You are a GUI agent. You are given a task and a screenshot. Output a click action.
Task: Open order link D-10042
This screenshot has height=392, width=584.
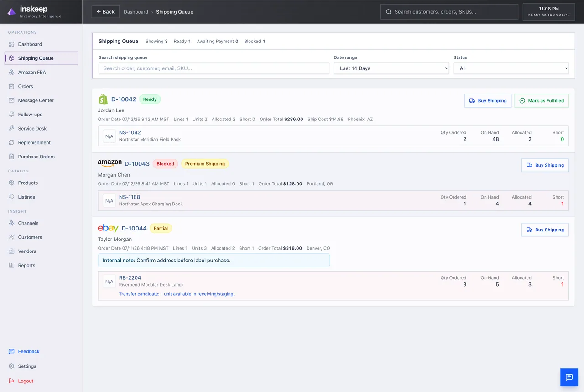tap(124, 99)
